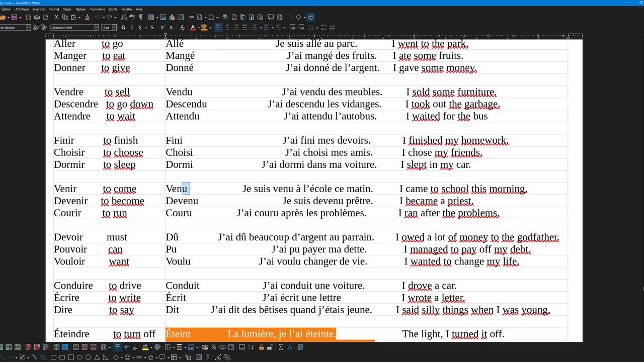Click the Protect cells lock icon
Screen dimensions: 644x362
point(261,347)
